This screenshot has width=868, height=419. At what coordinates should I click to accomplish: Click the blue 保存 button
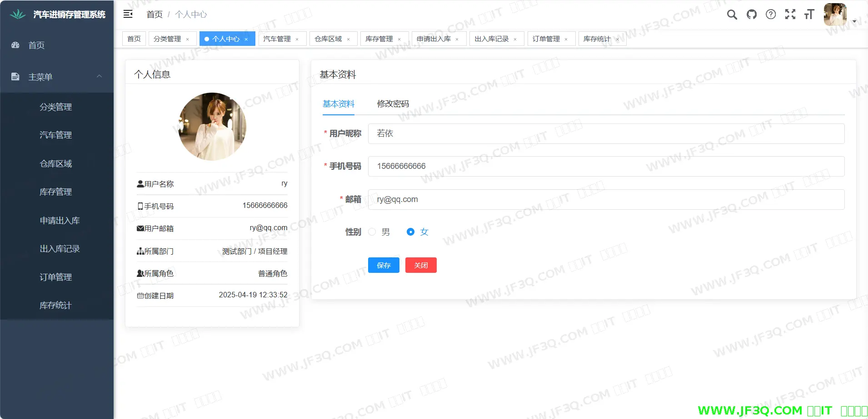pos(384,265)
